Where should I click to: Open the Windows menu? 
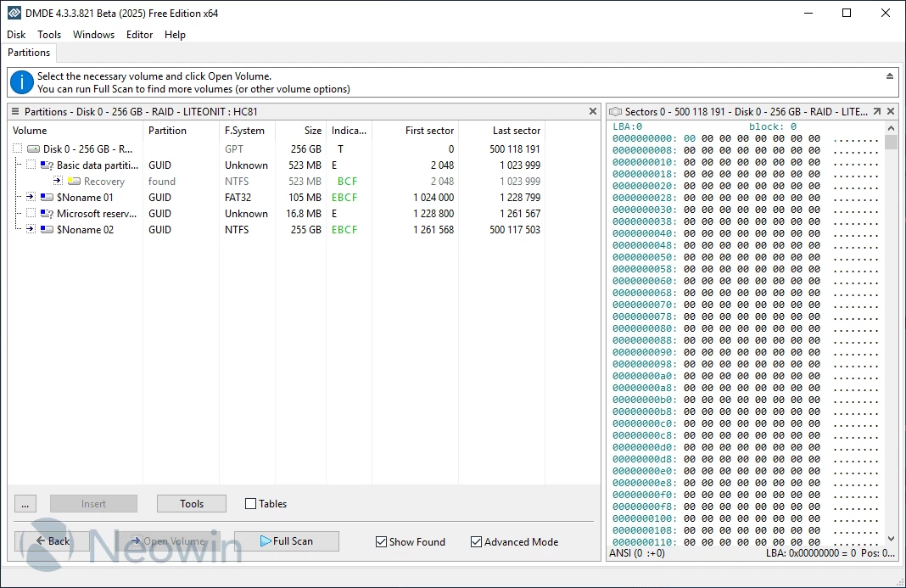[93, 35]
